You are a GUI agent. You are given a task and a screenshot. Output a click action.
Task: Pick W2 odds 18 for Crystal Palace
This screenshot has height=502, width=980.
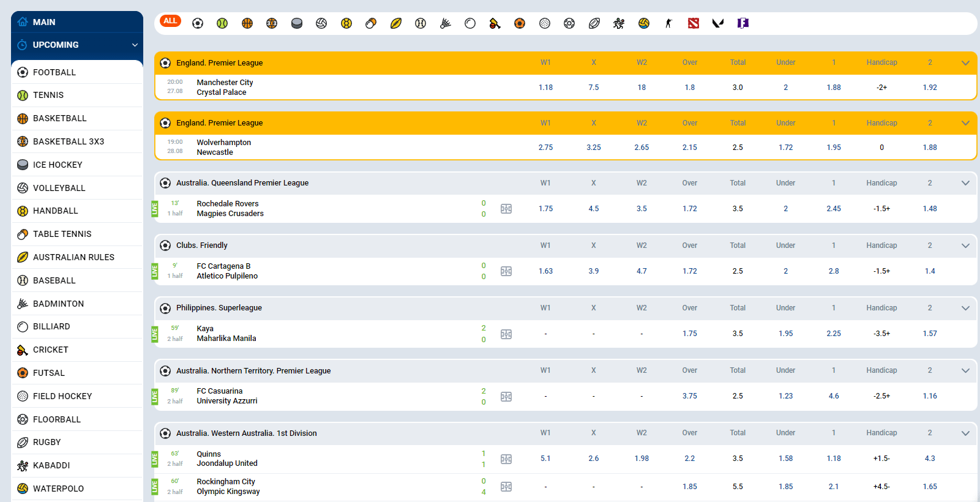click(x=641, y=88)
